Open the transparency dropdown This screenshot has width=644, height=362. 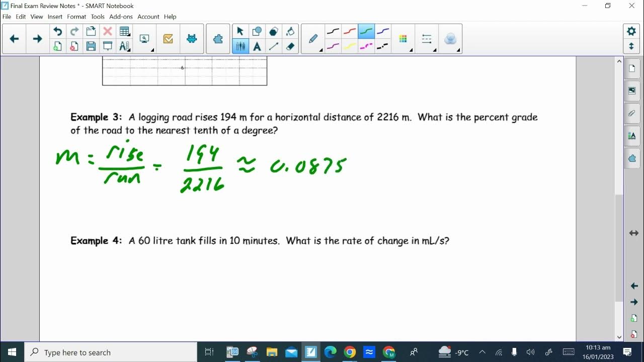click(x=450, y=39)
